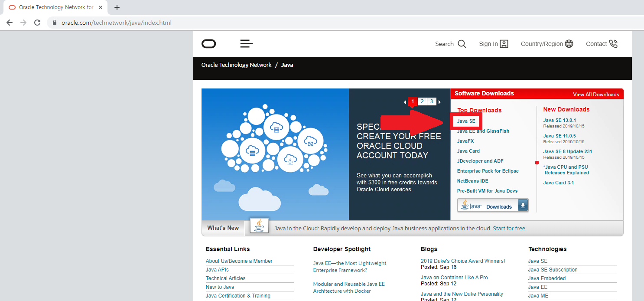Click the What's New label
Image resolution: width=644 pixels, height=301 pixels.
pyautogui.click(x=223, y=228)
